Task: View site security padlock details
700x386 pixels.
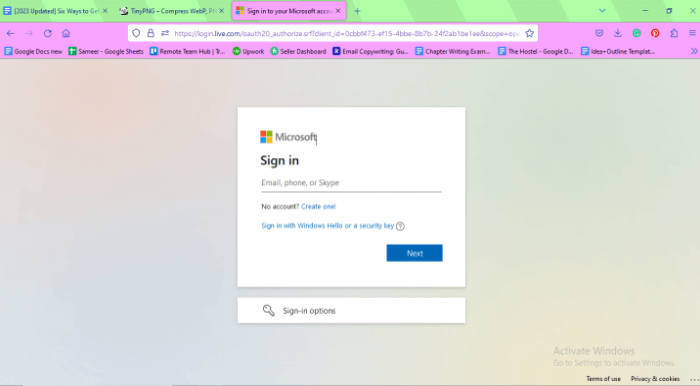Action: click(x=151, y=33)
